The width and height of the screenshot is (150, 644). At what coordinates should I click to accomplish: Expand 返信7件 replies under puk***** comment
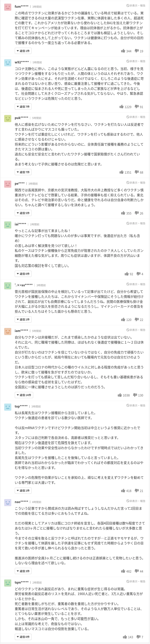click(x=23, y=172)
